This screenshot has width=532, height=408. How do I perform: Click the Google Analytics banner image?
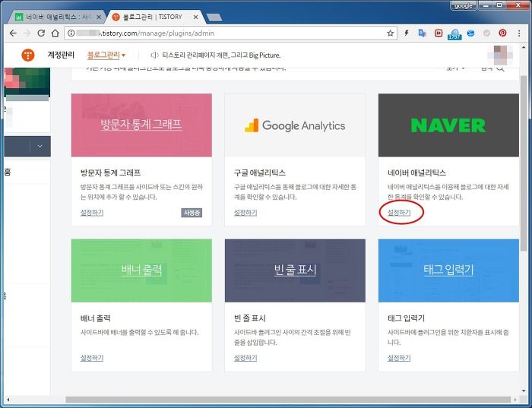pos(295,125)
